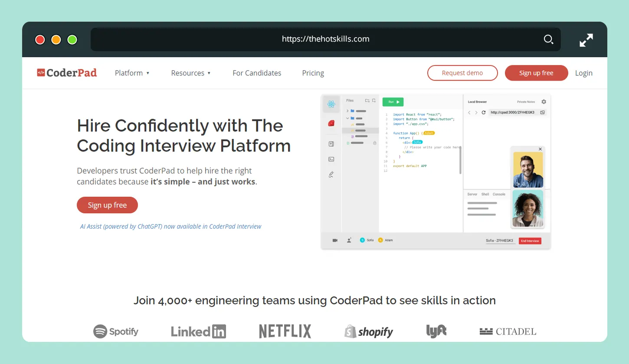The width and height of the screenshot is (629, 364).
Task: Go to the For Candidates page
Action: pyautogui.click(x=257, y=73)
